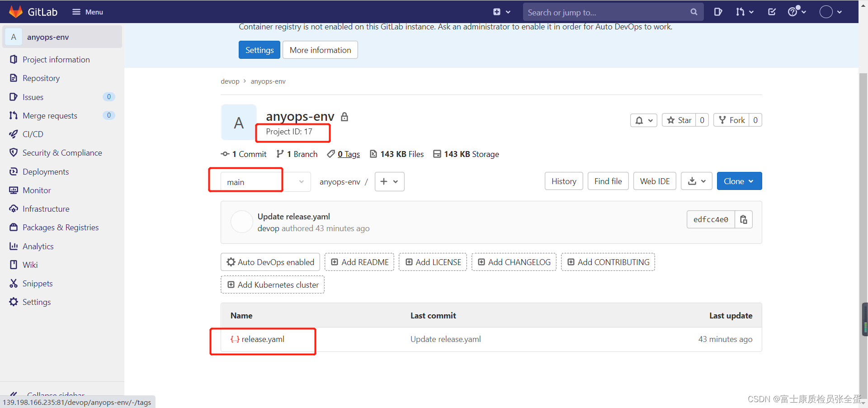Click the Infrastructure cloud icon
Image resolution: width=868 pixels, height=408 pixels.
tap(14, 209)
